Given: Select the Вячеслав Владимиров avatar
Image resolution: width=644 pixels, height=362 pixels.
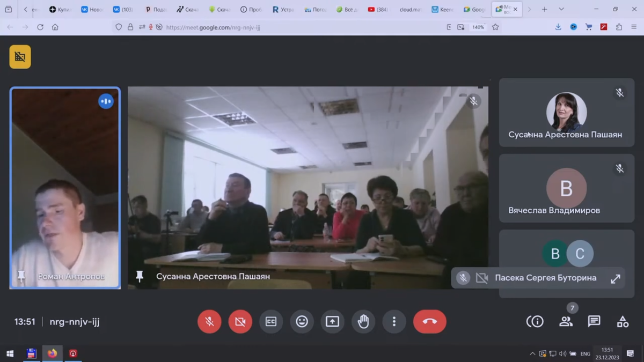Looking at the screenshot, I should tap(566, 188).
